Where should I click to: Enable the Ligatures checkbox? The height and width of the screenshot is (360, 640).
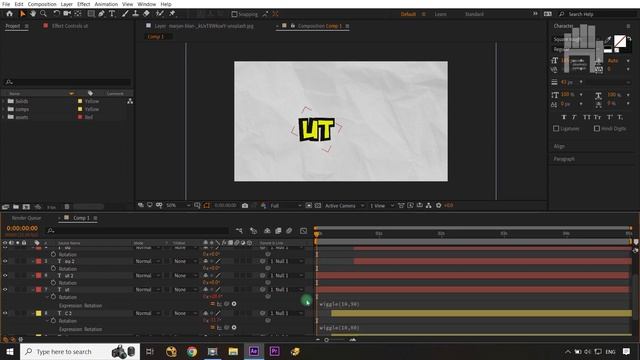click(x=556, y=129)
